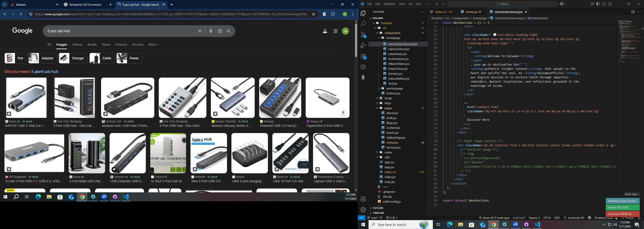Click the VS Code editor minimap
644x229 pixels.
(x=629, y=41)
